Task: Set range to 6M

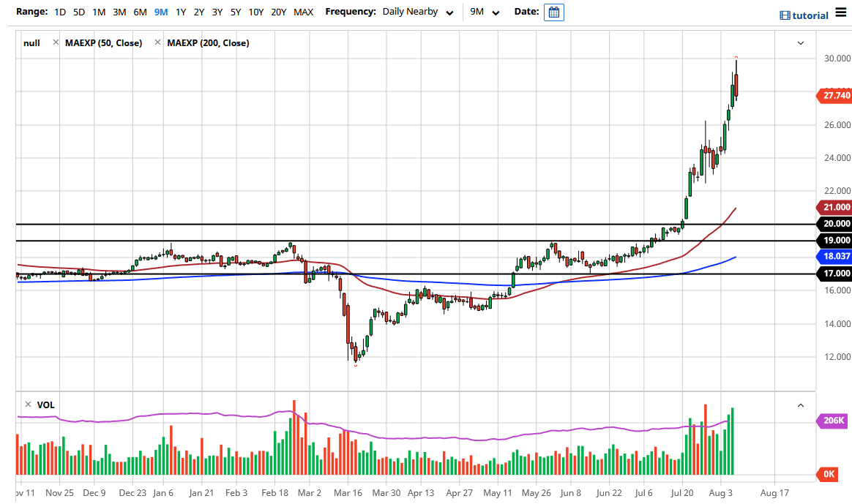Action: pos(140,12)
